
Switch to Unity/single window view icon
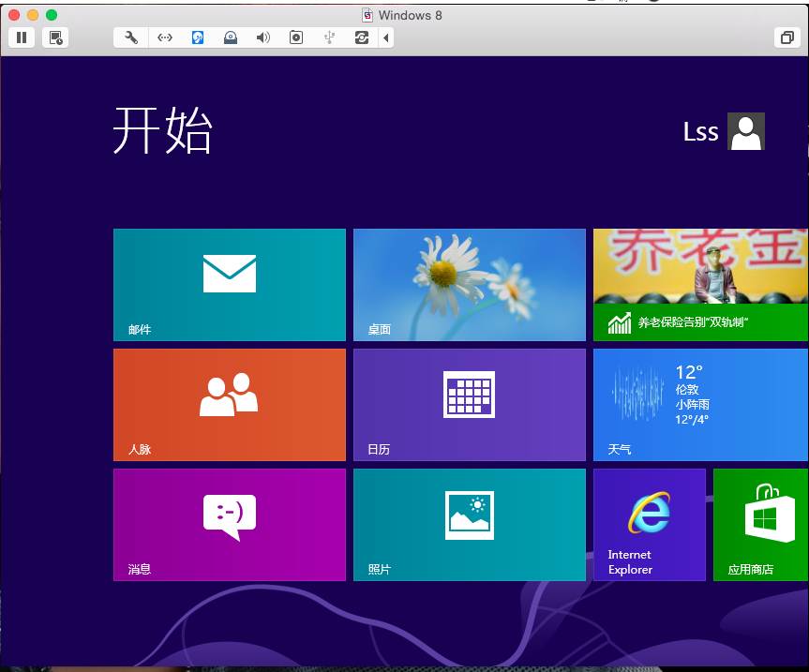click(x=787, y=37)
